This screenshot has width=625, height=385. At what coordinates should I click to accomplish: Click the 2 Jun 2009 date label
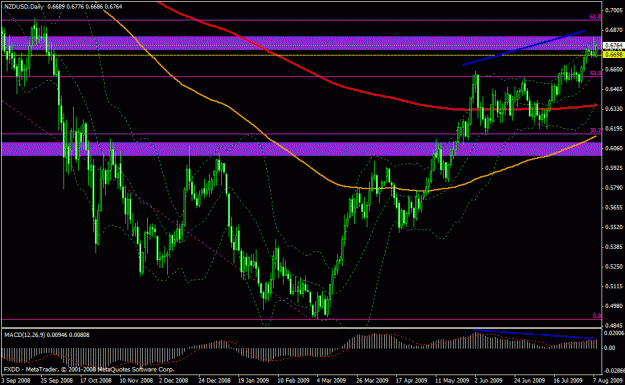click(488, 381)
